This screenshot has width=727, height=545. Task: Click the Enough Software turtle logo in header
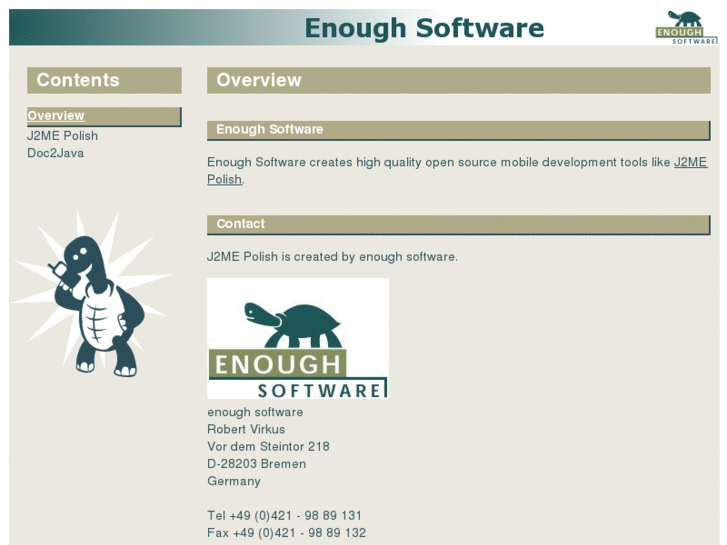click(686, 27)
